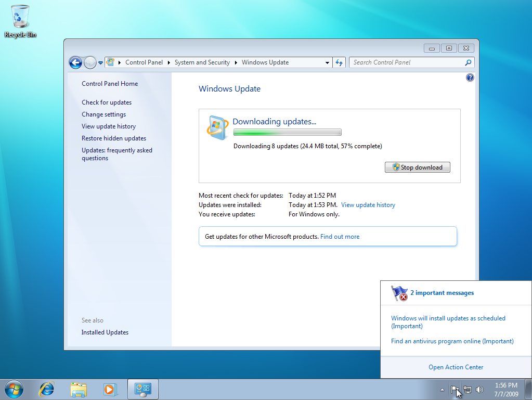The width and height of the screenshot is (532, 400).
Task: Open the Help question mark icon
Action: click(x=470, y=78)
